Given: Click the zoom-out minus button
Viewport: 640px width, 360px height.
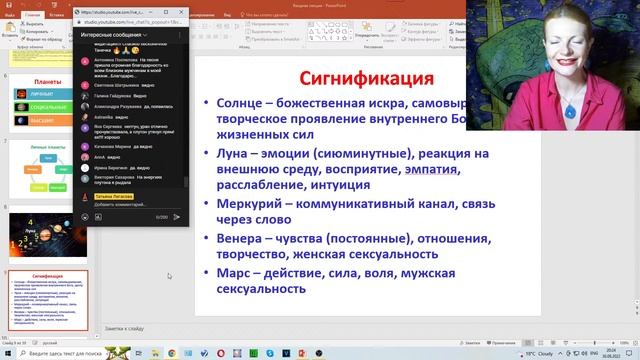Looking at the screenshot, I should point(575,343).
